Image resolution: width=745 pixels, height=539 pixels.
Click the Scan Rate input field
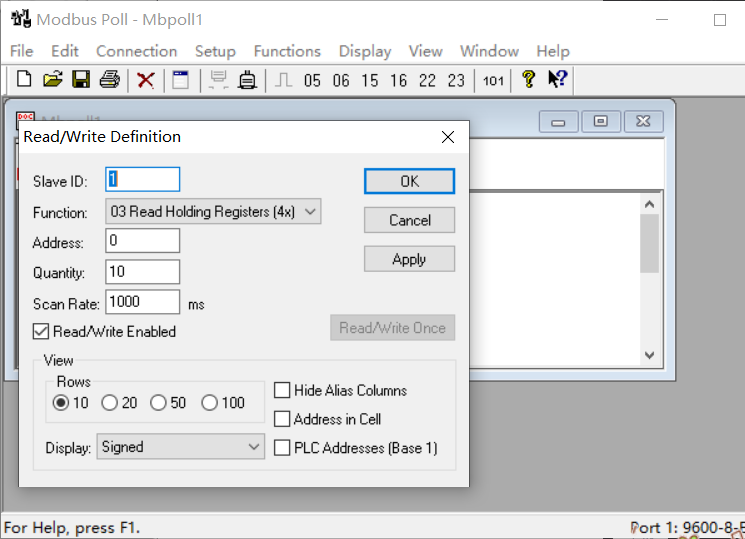point(143,302)
